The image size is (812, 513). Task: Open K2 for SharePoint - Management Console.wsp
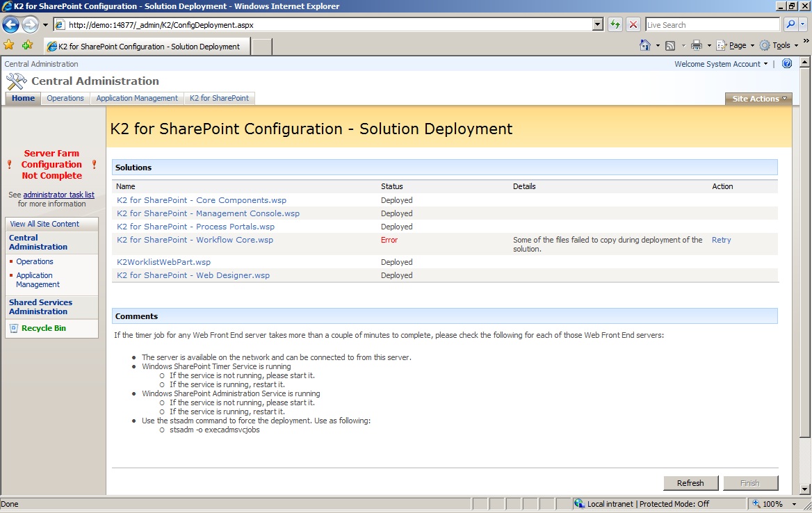(x=208, y=214)
